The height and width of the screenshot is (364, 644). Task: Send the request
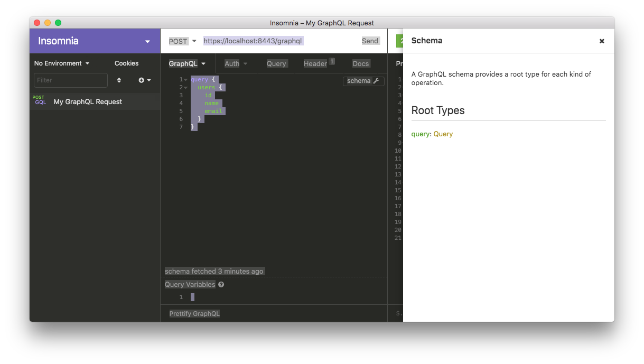tap(370, 41)
